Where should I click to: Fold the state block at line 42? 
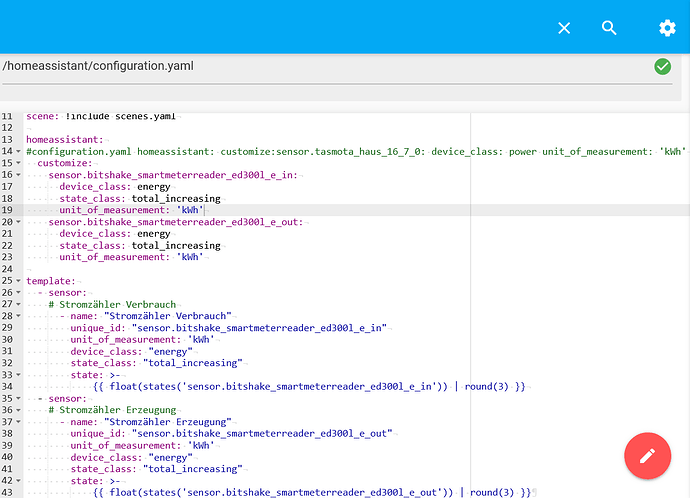click(x=18, y=481)
